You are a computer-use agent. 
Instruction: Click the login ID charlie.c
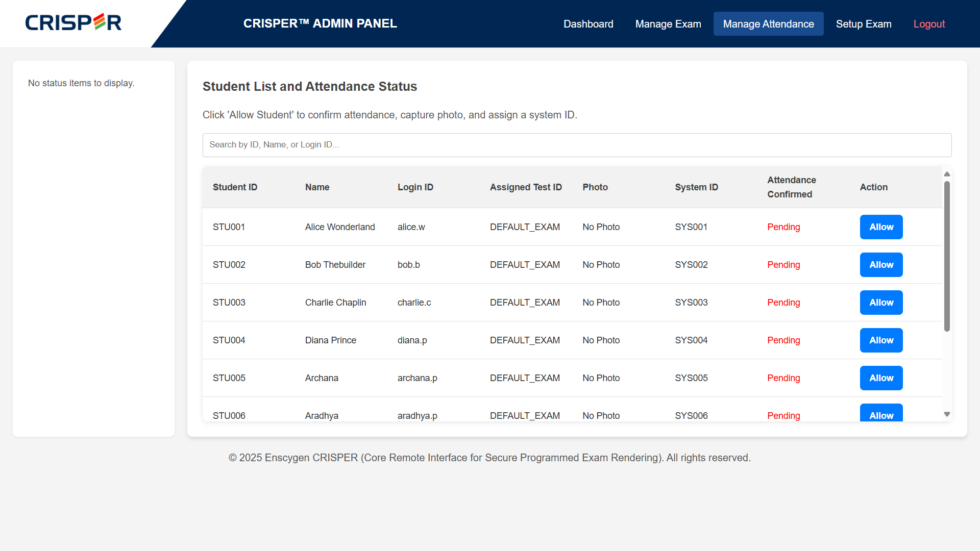[414, 303]
